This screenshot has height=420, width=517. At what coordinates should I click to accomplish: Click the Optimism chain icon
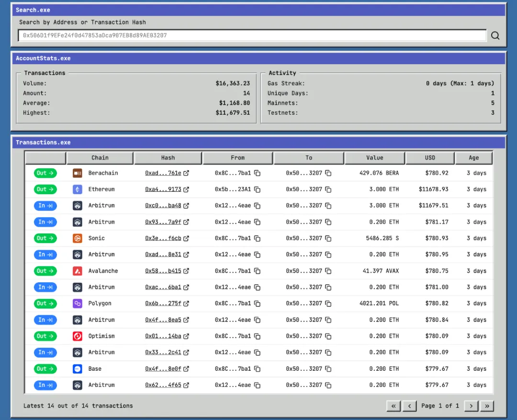tap(78, 336)
